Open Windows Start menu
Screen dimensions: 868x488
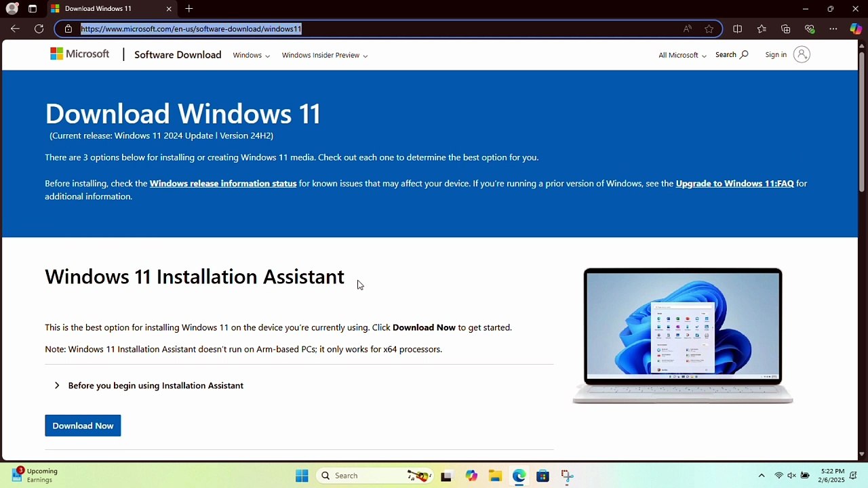[x=302, y=475]
